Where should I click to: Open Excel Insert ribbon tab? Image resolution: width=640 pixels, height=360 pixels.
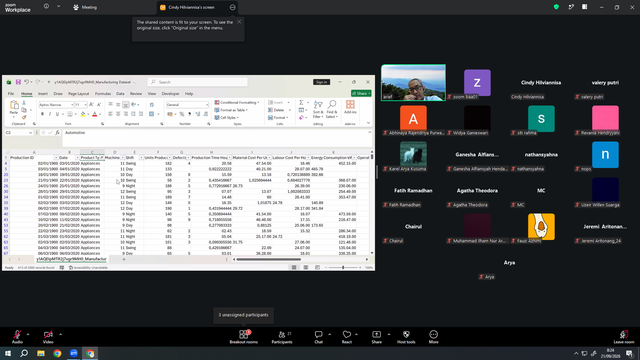tap(43, 94)
